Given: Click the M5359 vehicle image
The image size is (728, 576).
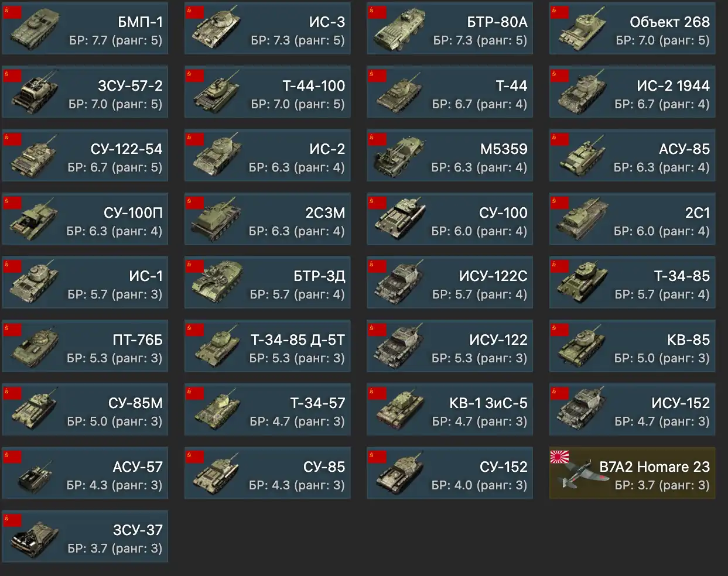Looking at the screenshot, I should click(x=399, y=157).
